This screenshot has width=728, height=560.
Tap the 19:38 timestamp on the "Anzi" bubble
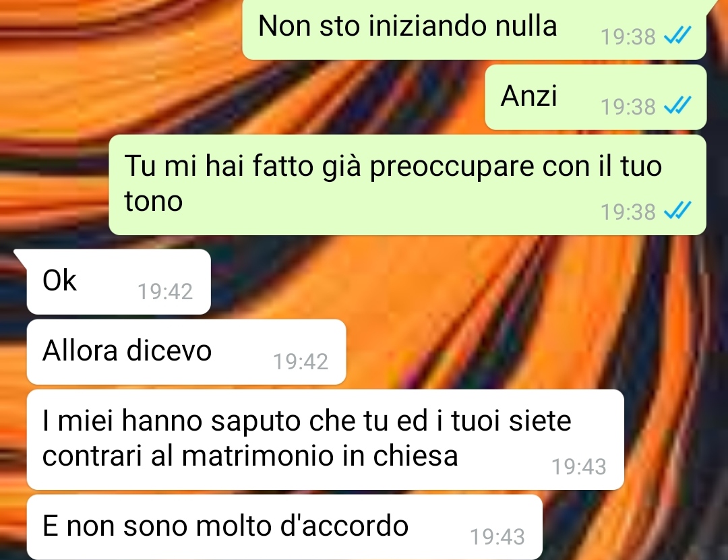628,106
